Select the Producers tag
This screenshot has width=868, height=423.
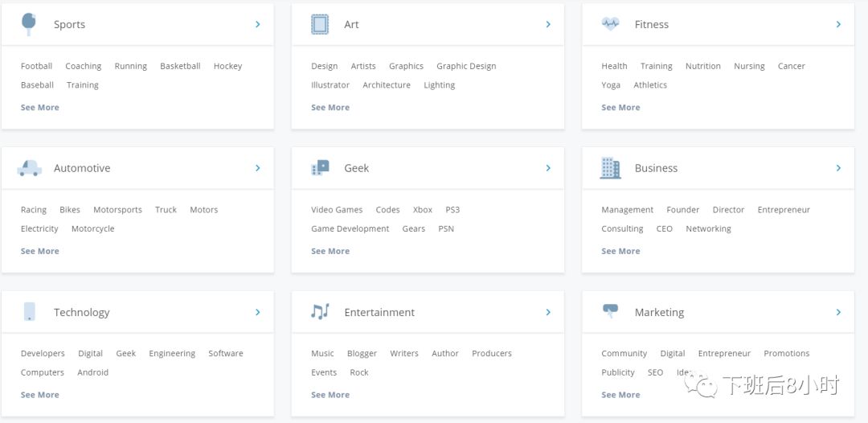[x=492, y=353]
